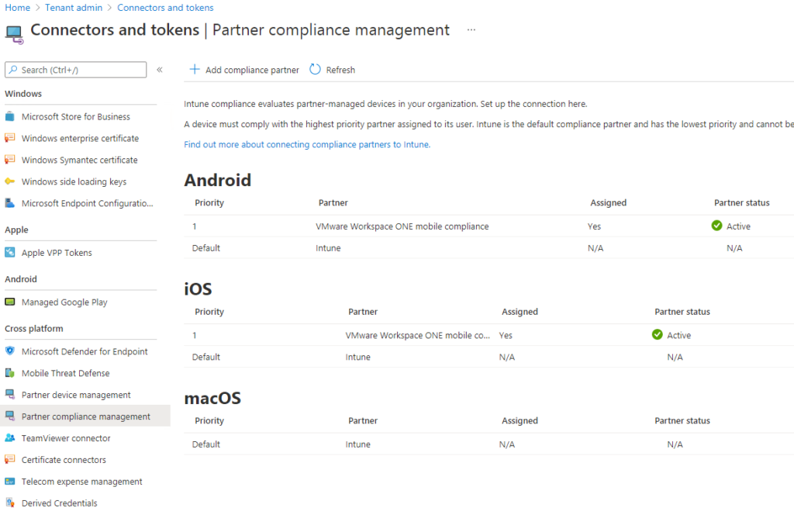The height and width of the screenshot is (532, 794).
Task: Click the Derived Credentials icon
Action: click(x=9, y=503)
